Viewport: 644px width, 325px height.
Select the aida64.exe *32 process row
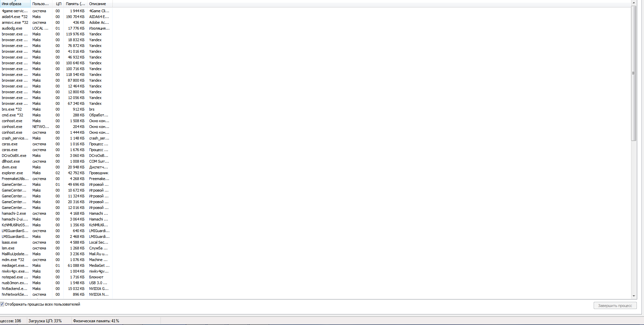pos(56,17)
